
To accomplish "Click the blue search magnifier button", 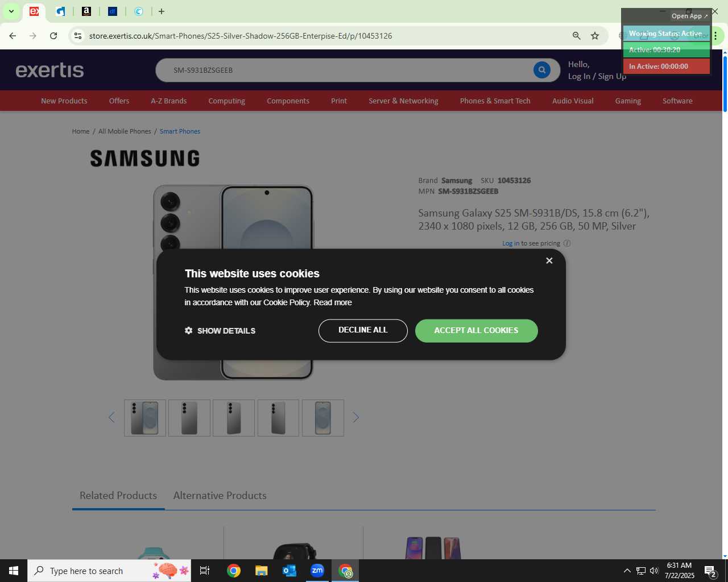I will 541,70.
